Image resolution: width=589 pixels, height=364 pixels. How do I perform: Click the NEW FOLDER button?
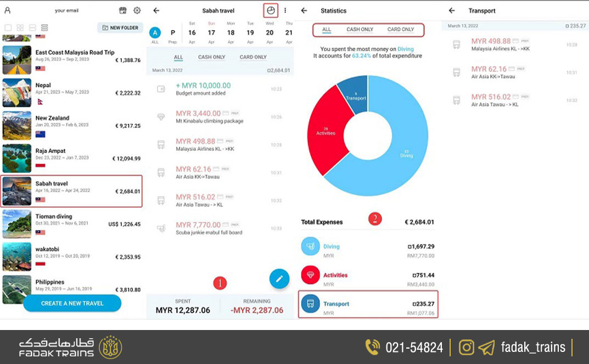click(x=120, y=27)
